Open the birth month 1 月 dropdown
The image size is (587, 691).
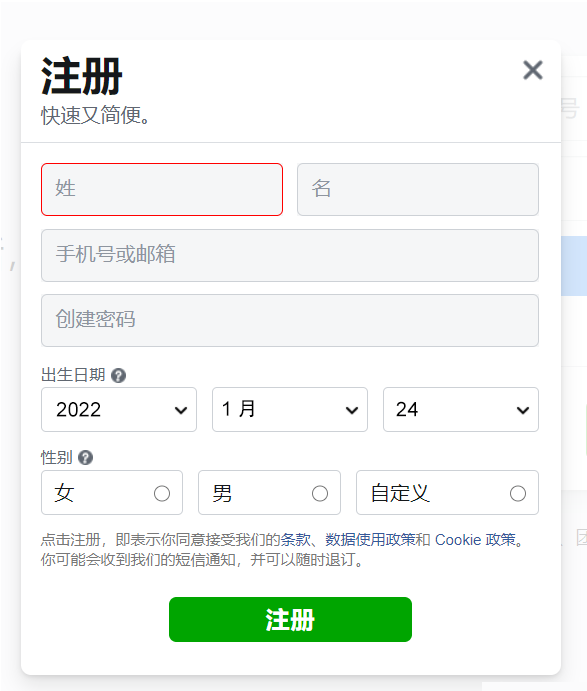click(290, 409)
